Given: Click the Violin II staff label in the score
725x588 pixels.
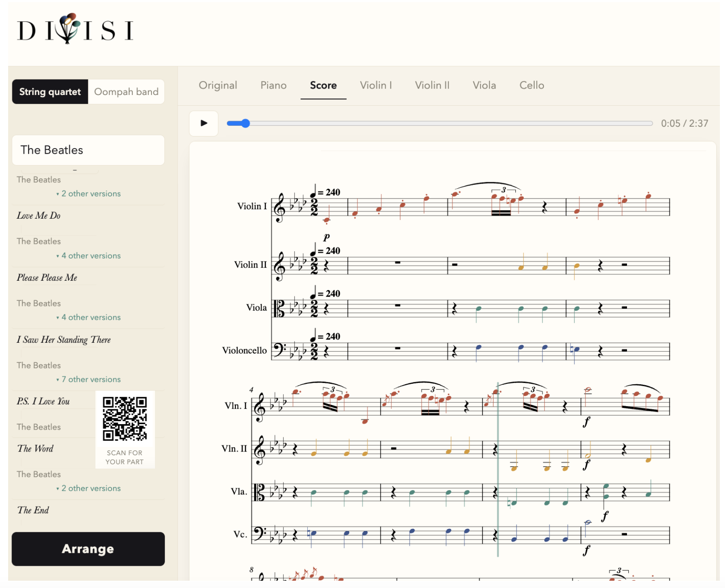Looking at the screenshot, I should (250, 265).
